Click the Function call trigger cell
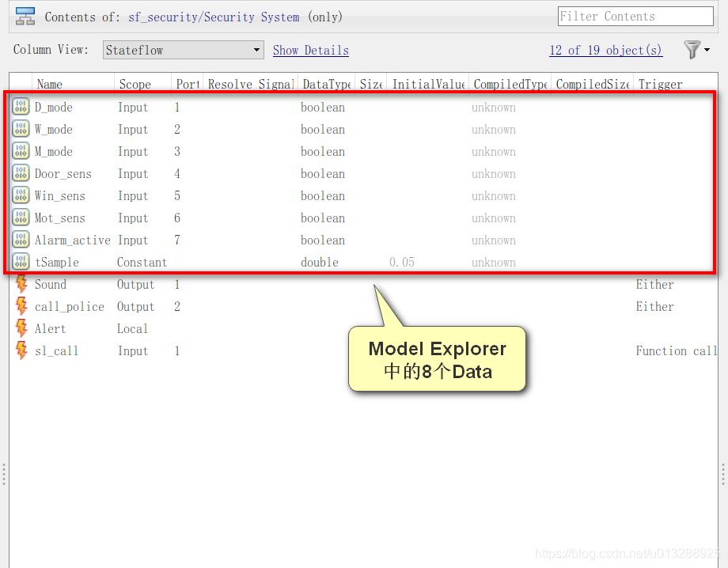Screen dimensions: 728x568 (x=677, y=351)
